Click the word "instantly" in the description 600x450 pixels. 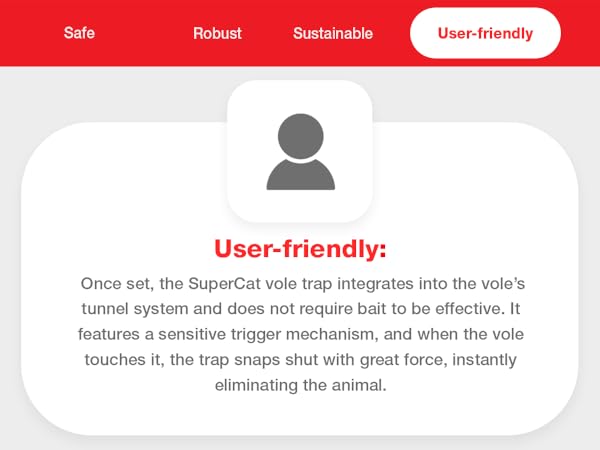tap(484, 360)
